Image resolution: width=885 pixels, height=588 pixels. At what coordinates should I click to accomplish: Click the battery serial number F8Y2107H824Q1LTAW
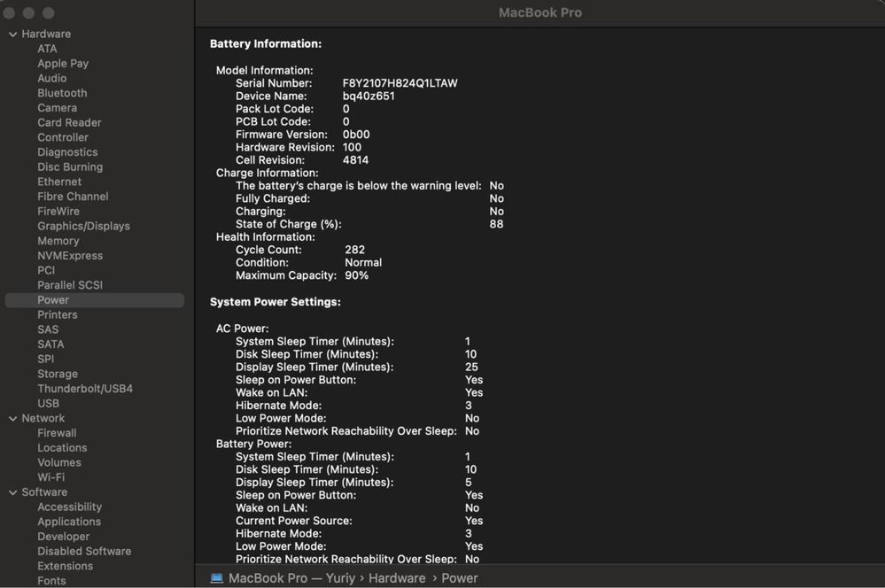400,83
